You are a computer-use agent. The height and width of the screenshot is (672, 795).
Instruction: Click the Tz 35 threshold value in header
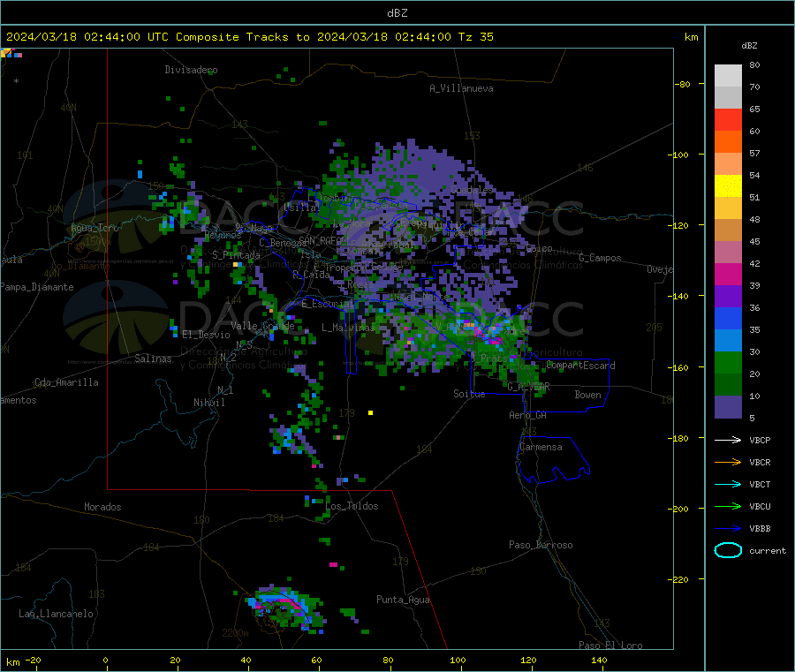(x=475, y=37)
